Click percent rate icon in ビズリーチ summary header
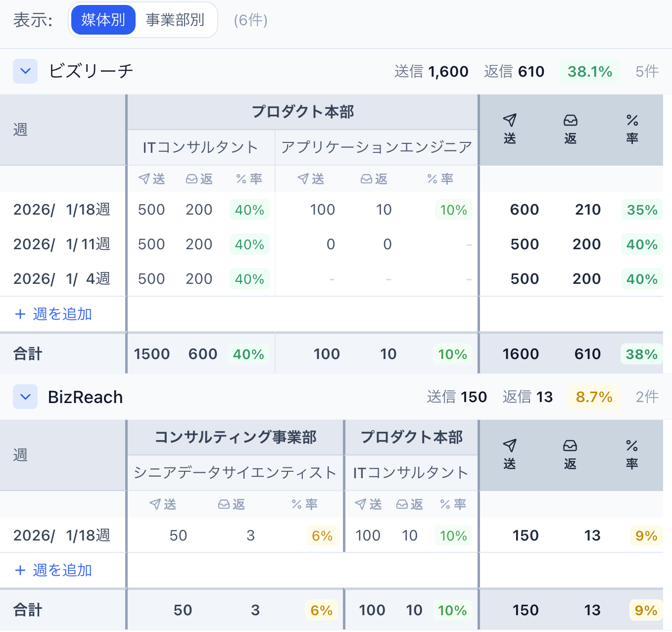The width and height of the screenshot is (672, 632). 632,120
